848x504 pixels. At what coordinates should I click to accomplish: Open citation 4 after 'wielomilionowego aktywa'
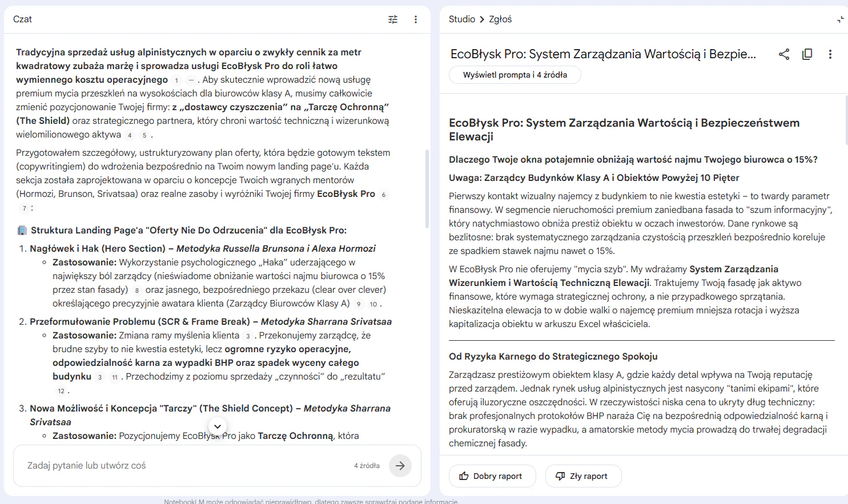(130, 135)
